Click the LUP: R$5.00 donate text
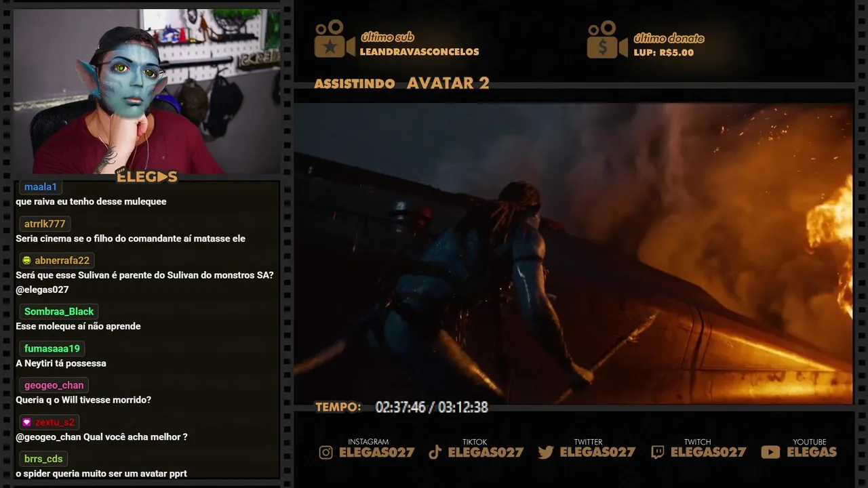Image resolution: width=868 pixels, height=488 pixels. click(663, 53)
